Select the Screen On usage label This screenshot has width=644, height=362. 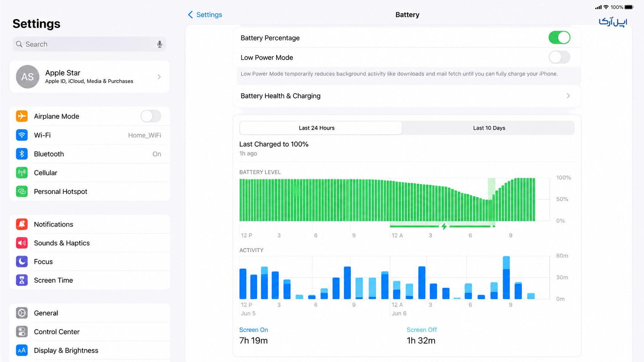[253, 330]
